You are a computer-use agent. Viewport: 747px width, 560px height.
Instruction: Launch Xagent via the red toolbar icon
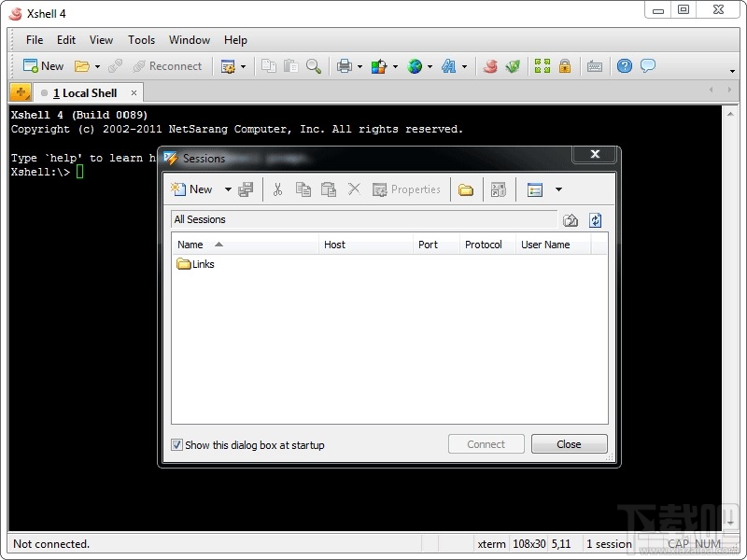click(489, 66)
